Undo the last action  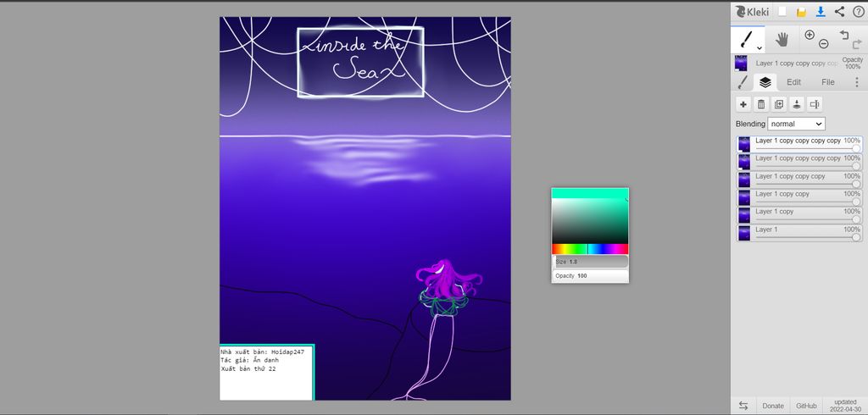[x=843, y=35]
